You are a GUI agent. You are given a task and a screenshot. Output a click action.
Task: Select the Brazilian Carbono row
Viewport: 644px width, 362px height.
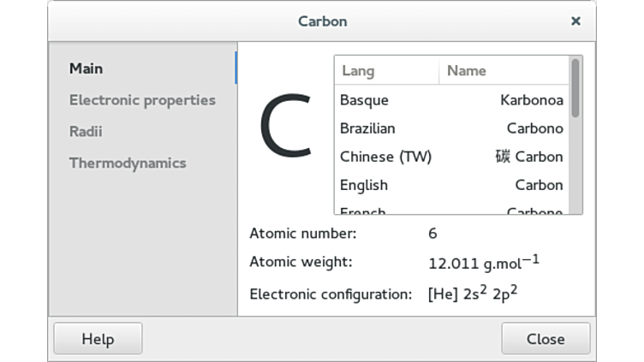[451, 128]
